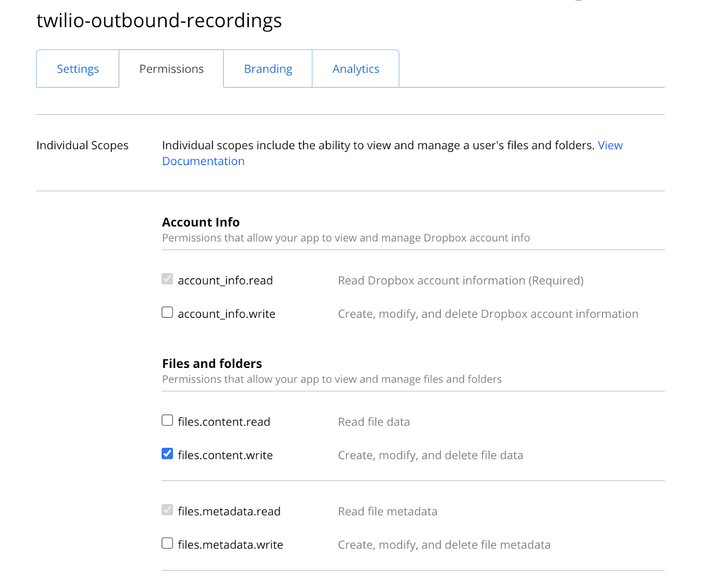Enable the account_info.write scope
Screen dimensions: 728x583
[x=167, y=312]
